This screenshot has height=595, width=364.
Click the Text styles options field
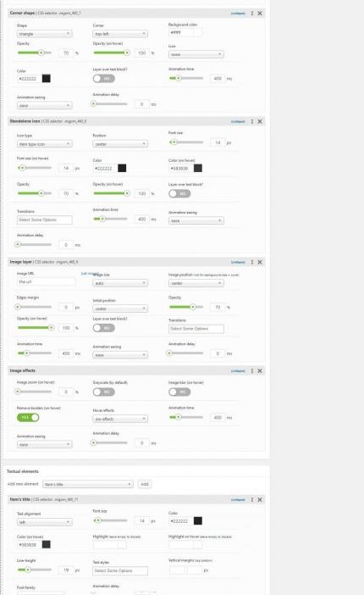coord(120,570)
